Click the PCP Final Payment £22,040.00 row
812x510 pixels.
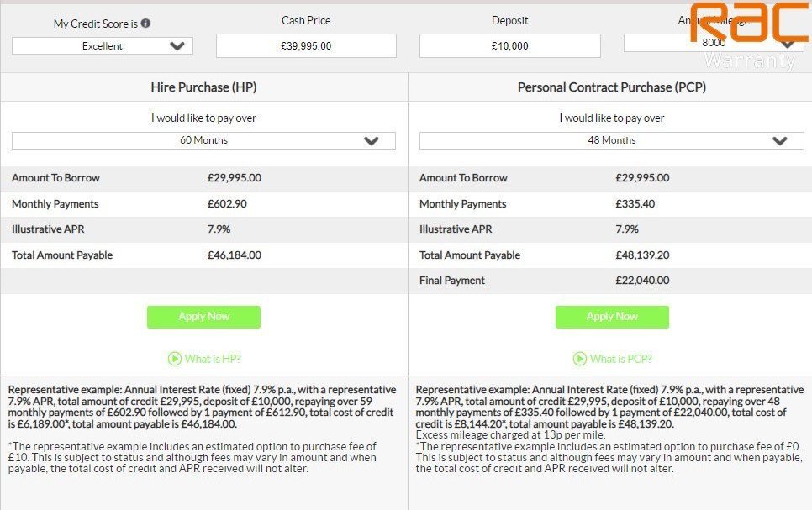(611, 281)
